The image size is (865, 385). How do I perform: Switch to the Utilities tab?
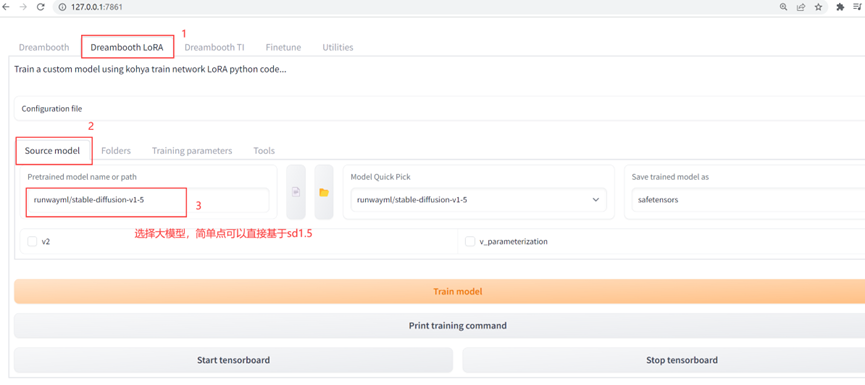[x=338, y=47]
